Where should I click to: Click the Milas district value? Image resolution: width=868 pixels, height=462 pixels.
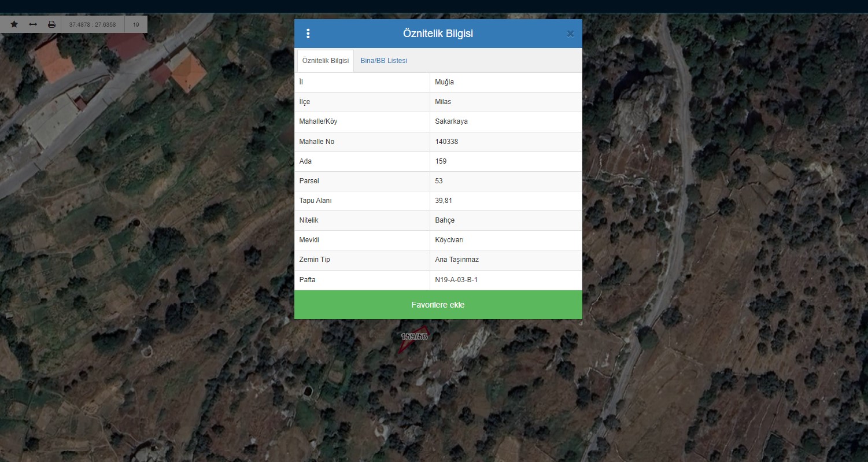click(443, 102)
